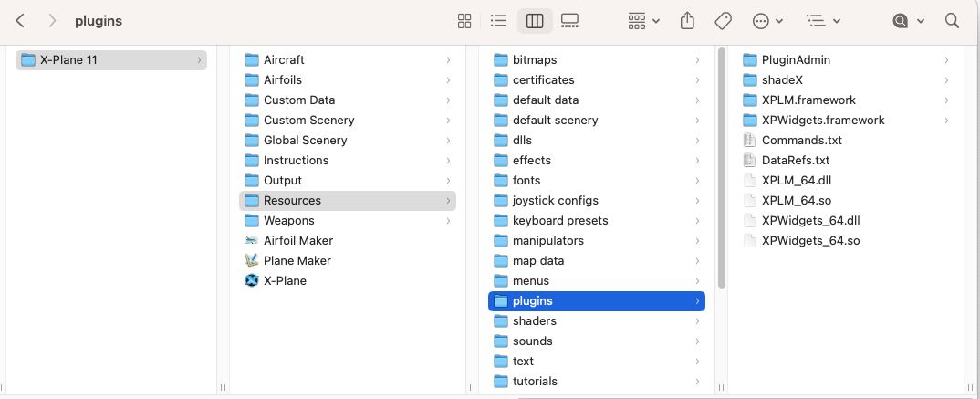The image size is (980, 399).
Task: Switch to list view
Action: click(498, 21)
